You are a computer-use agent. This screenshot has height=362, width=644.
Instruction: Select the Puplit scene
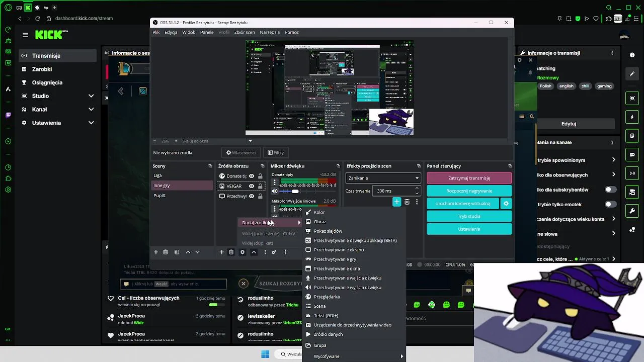(x=183, y=196)
